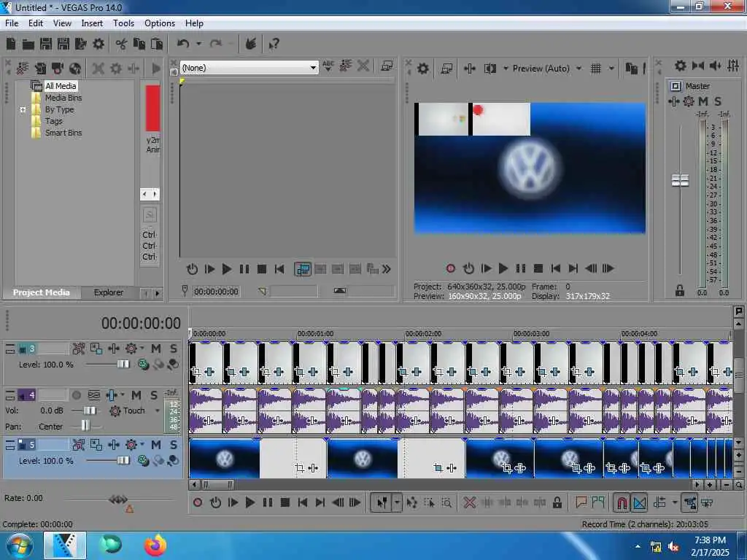Click the Master volume fader

680,180
